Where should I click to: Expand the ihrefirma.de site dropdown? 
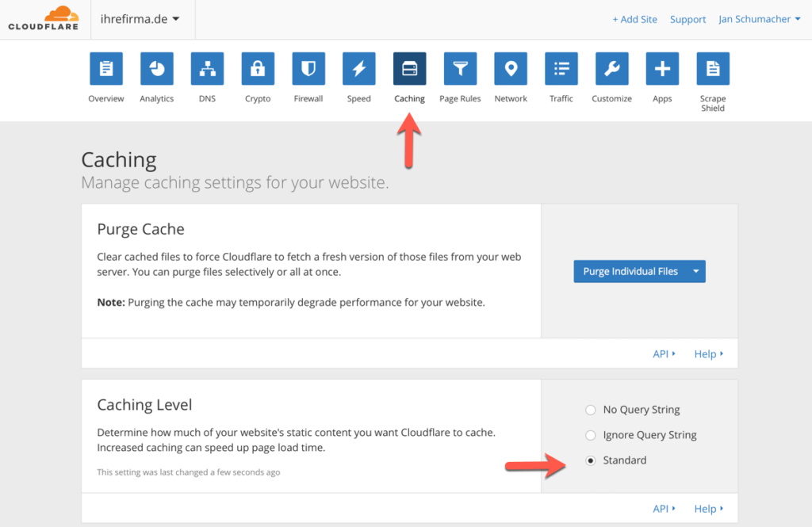[x=140, y=19]
